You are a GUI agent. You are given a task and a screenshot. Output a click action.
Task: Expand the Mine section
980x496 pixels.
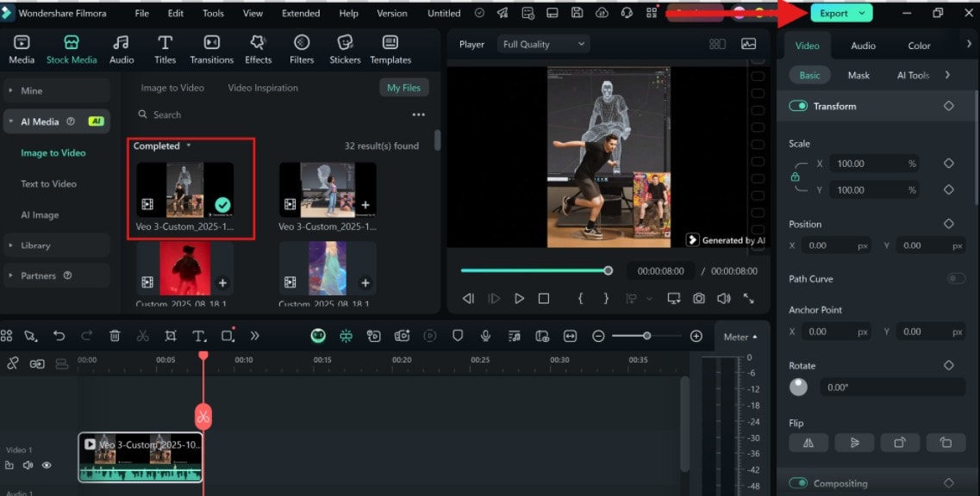56,90
